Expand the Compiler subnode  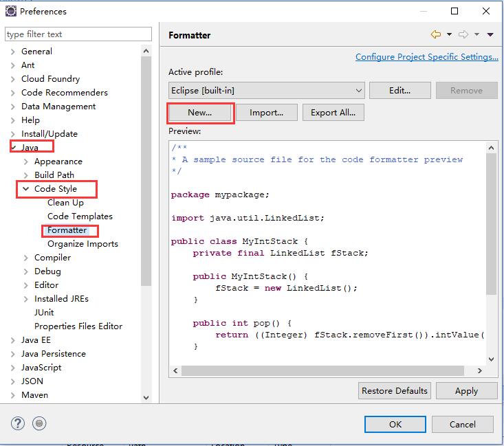(x=26, y=258)
